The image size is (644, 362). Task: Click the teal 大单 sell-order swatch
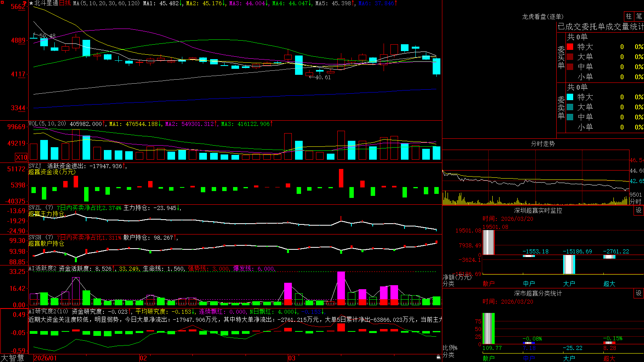(570, 107)
